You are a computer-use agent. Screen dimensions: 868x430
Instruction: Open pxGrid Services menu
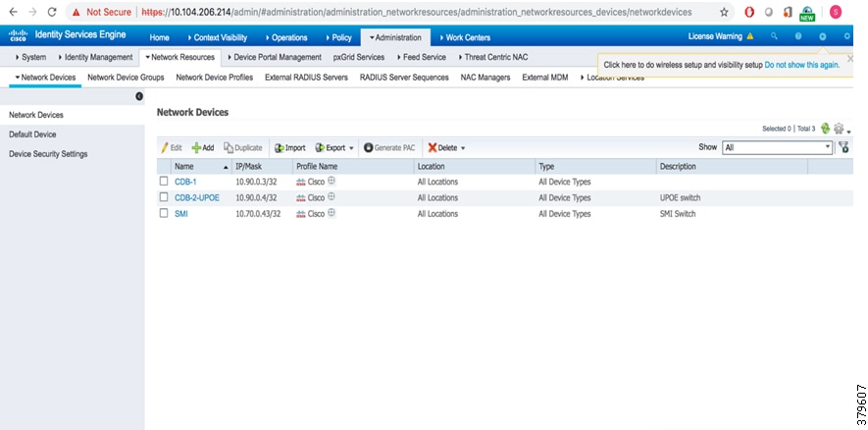pos(359,57)
